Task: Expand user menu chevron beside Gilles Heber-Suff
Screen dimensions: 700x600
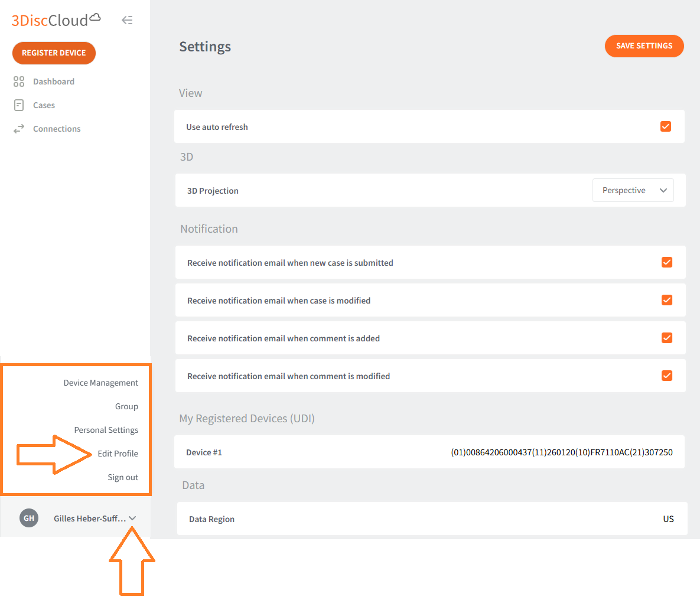Action: coord(132,519)
